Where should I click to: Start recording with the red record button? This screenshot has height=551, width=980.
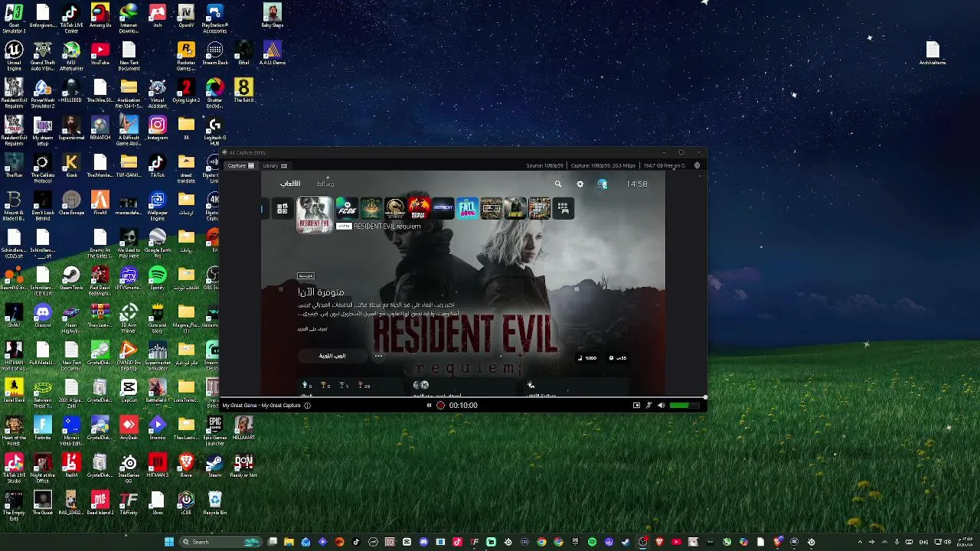(440, 406)
